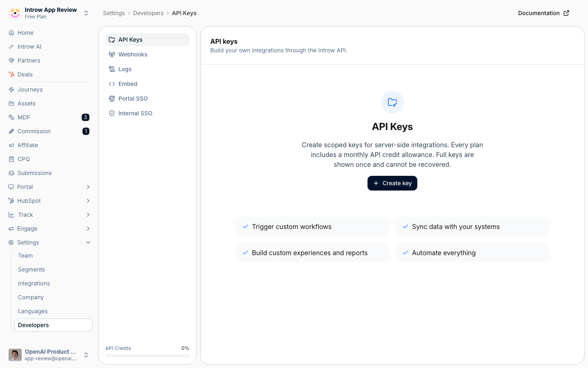The width and height of the screenshot is (588, 368).
Task: Click the Introw AI sparkle icon
Action: [x=11, y=47]
